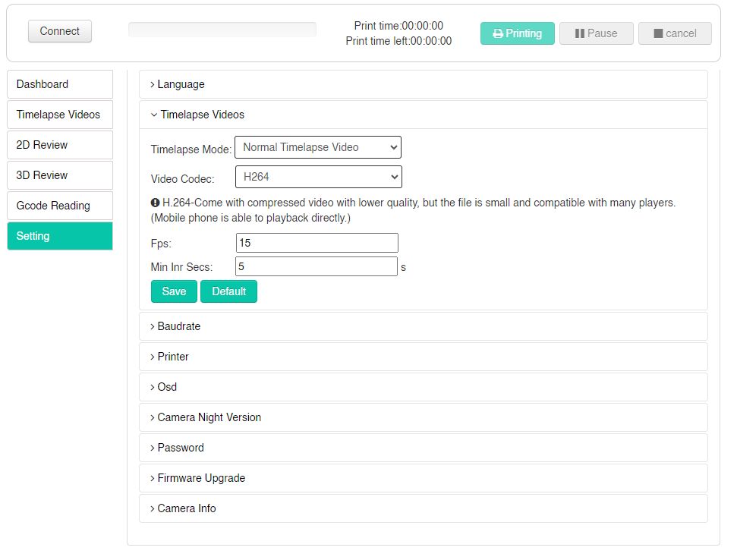The height and width of the screenshot is (560, 737).
Task: Open the Video Codec dropdown
Action: [x=318, y=177]
